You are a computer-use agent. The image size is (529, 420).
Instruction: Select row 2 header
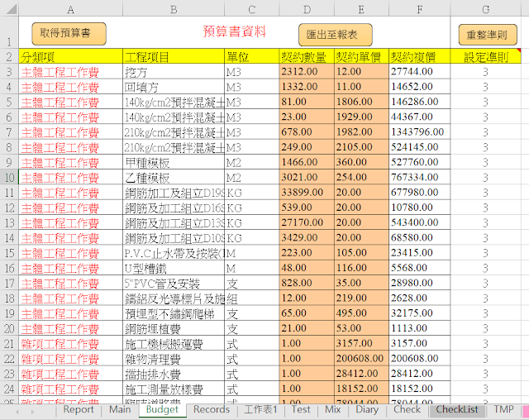tap(9, 56)
